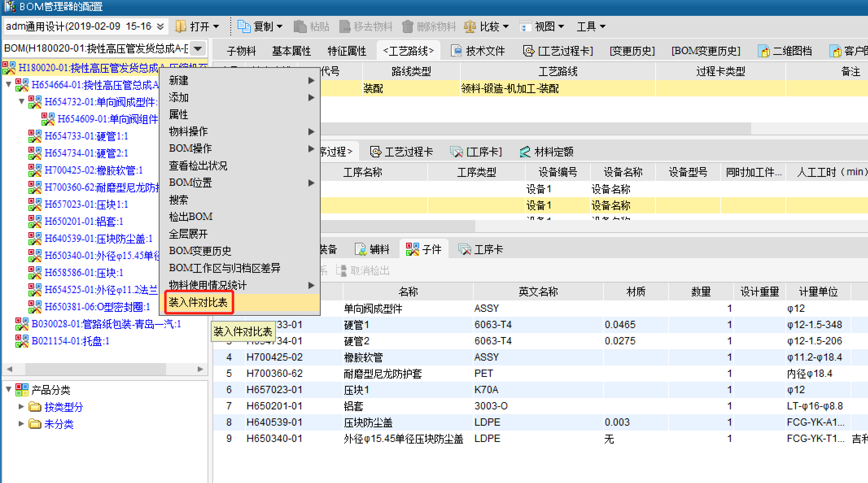
Task: Open the 技术文件 tab icon
Action: click(x=457, y=51)
